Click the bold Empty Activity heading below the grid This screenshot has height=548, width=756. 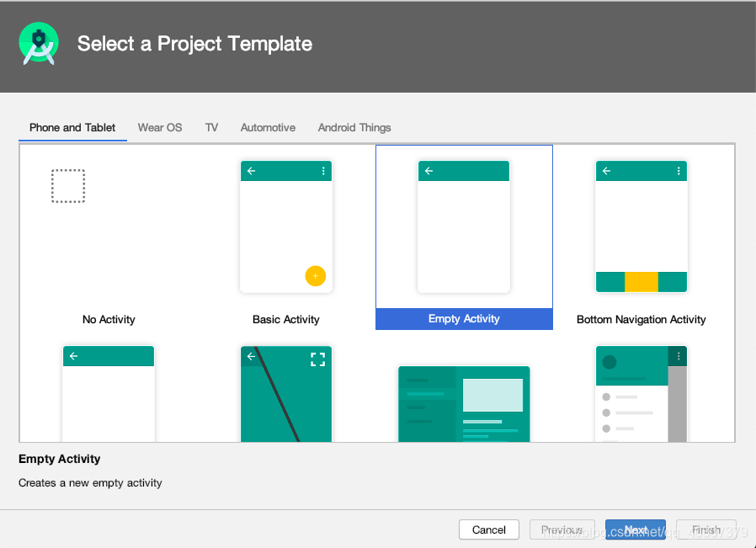[x=59, y=459]
